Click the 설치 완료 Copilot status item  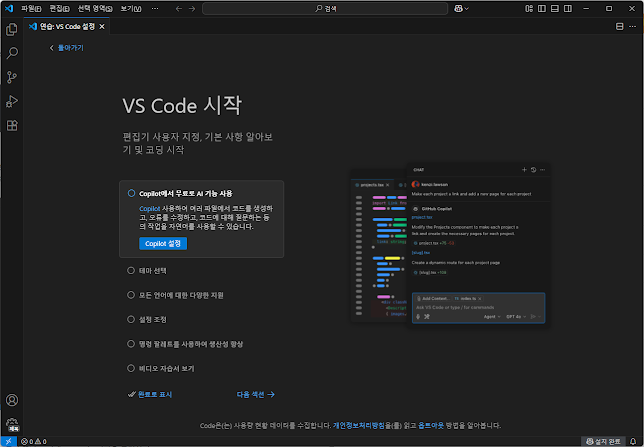[x=603, y=442]
